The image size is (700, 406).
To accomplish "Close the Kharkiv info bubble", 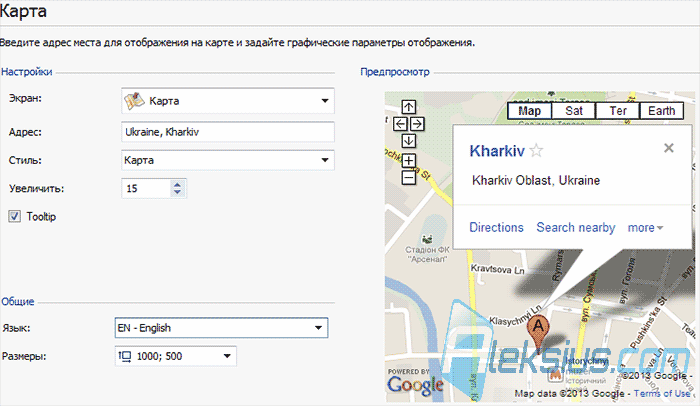I will click(x=668, y=148).
